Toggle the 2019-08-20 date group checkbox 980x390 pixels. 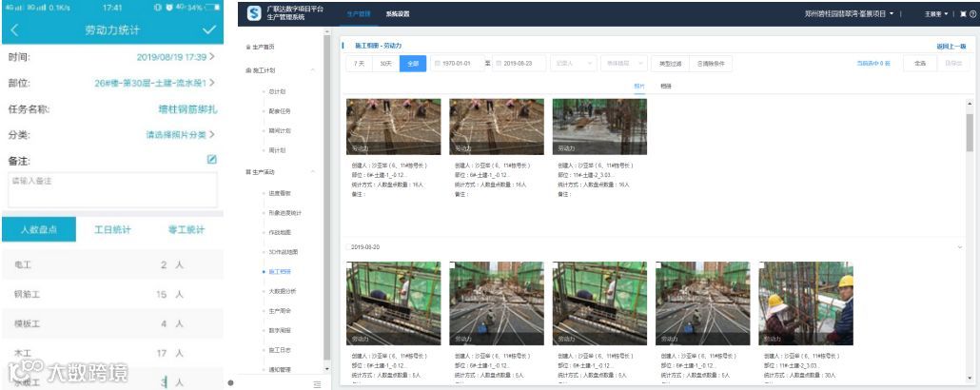pyautogui.click(x=348, y=247)
